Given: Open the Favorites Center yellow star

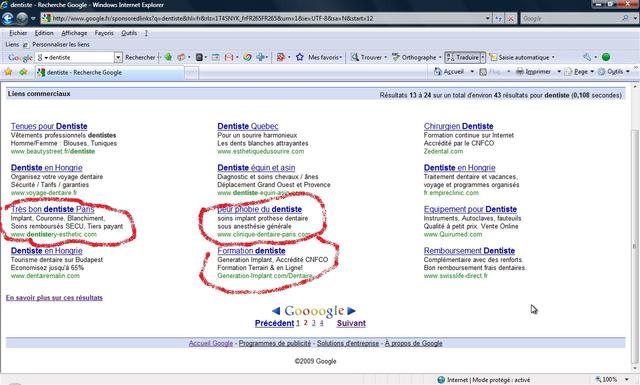Looking at the screenshot, I should (x=8, y=72).
